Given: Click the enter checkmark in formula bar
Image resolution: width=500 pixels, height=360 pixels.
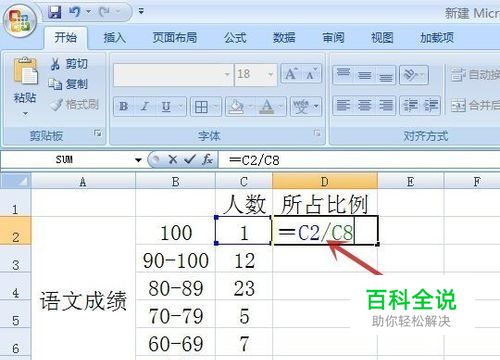Looking at the screenshot, I should tap(189, 160).
